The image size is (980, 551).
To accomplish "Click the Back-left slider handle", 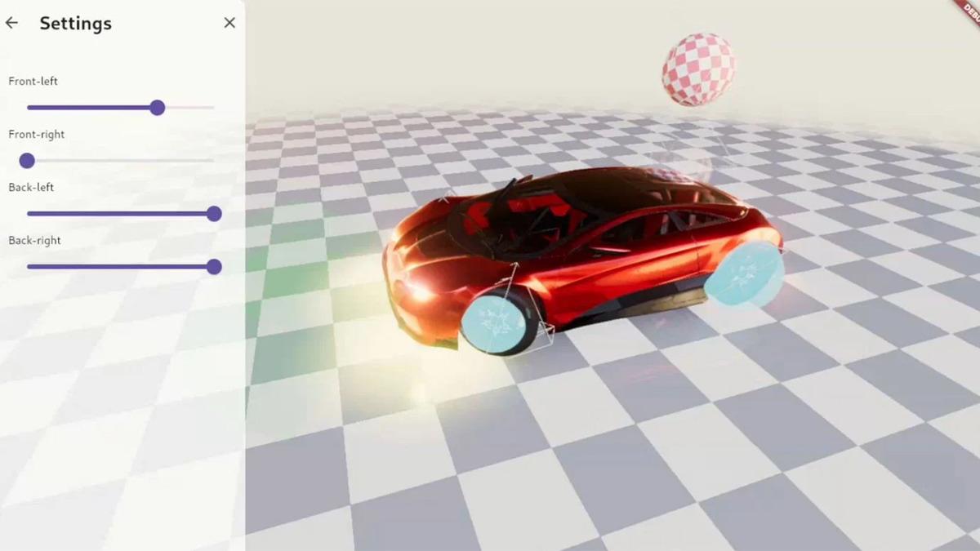I will click(x=214, y=214).
